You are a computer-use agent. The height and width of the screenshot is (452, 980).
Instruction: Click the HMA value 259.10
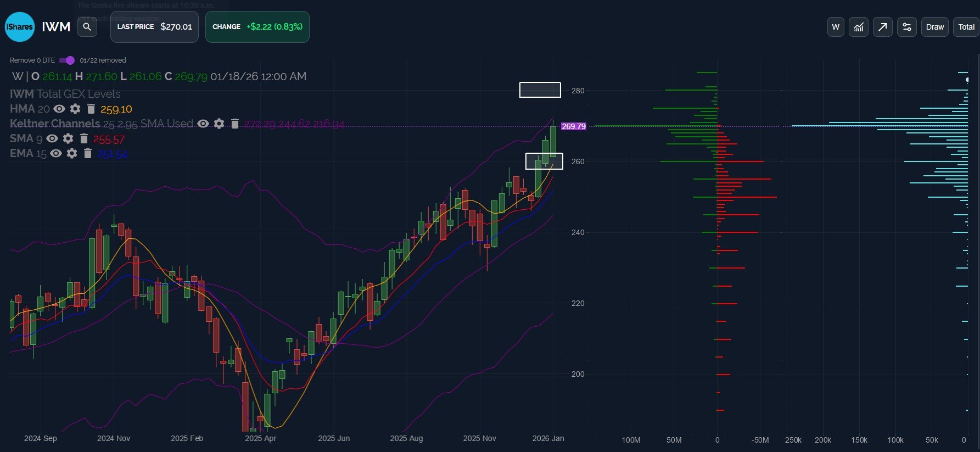[x=116, y=109]
